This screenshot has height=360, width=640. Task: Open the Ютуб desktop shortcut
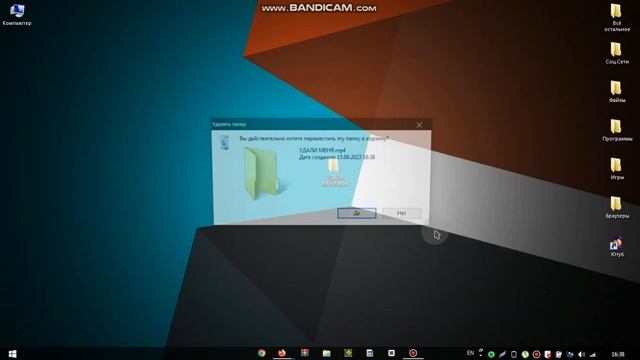(x=616, y=247)
